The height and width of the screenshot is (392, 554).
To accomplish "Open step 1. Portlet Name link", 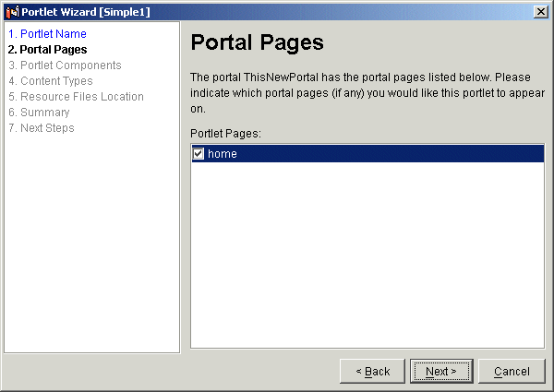I will (x=47, y=34).
